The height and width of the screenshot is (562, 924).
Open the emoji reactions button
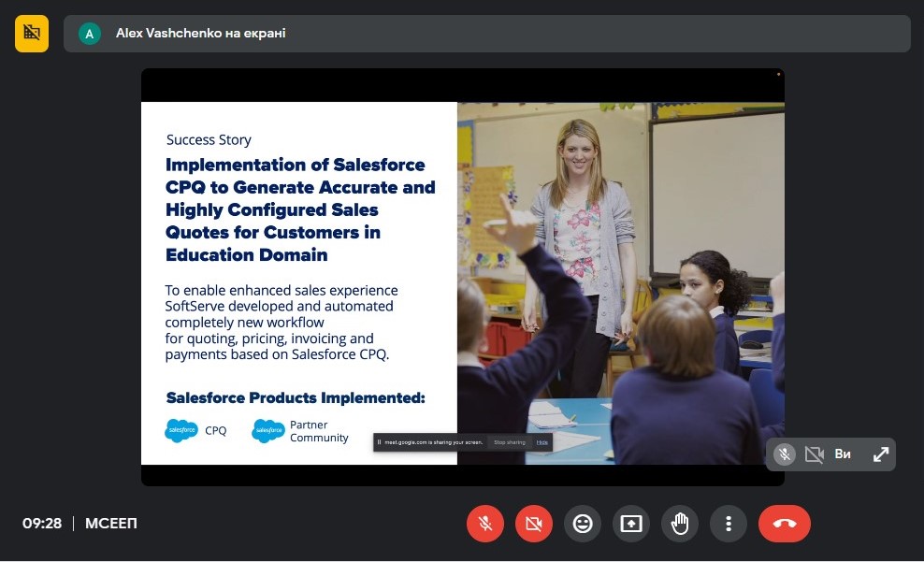(583, 523)
